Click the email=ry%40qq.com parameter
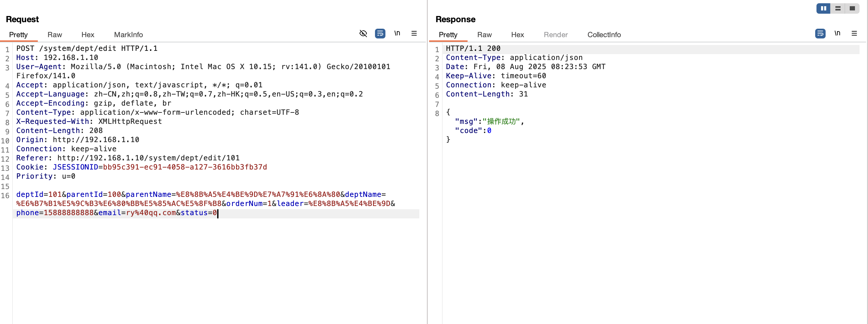This screenshot has width=868, height=324. [x=137, y=213]
